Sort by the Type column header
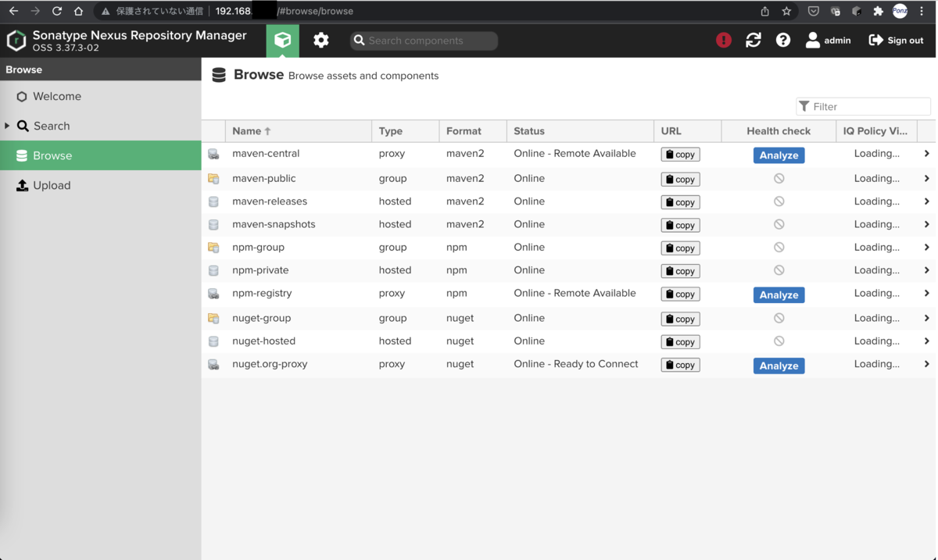 (x=405, y=131)
